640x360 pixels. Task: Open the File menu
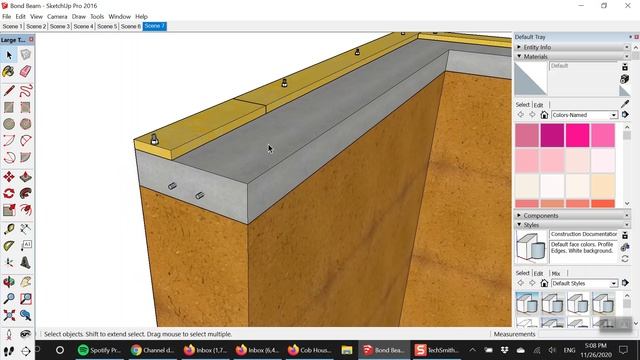coord(7,17)
